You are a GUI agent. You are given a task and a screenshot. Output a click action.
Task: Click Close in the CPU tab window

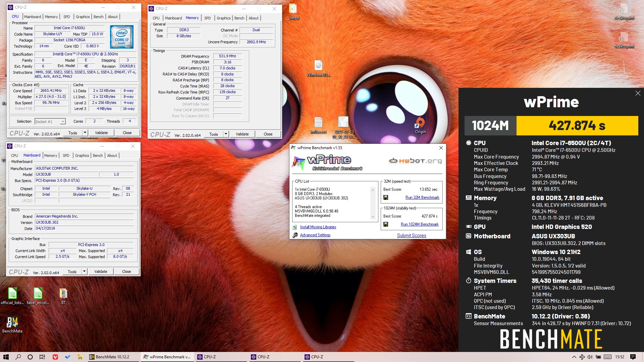click(x=127, y=133)
